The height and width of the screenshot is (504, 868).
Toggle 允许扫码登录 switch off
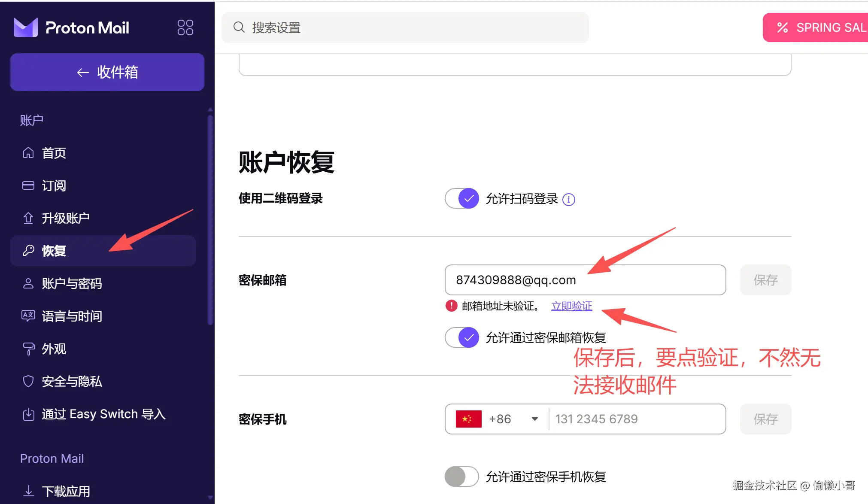(x=462, y=199)
